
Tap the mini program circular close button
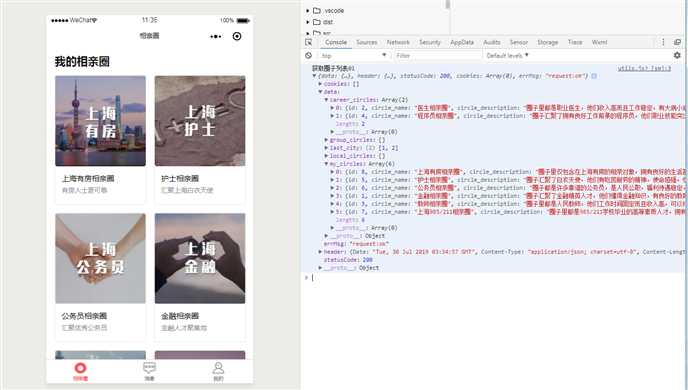point(237,36)
